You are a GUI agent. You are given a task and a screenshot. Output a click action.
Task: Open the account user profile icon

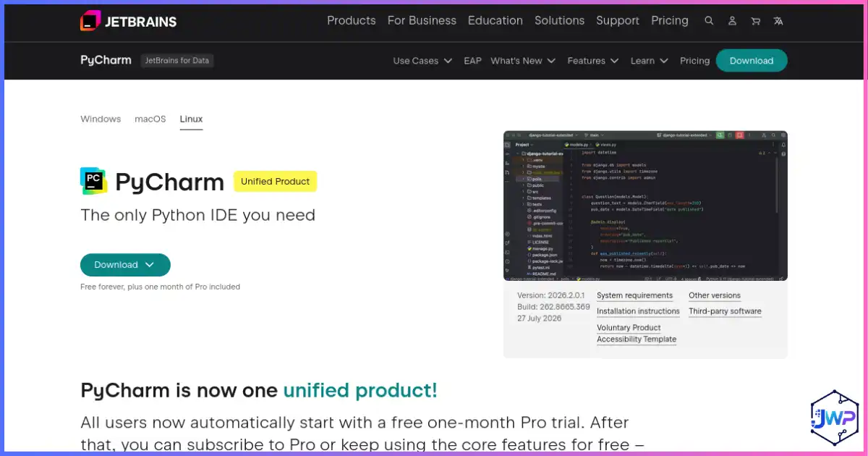(733, 21)
